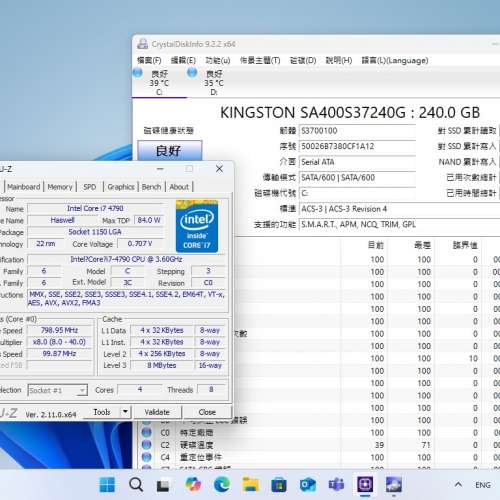This screenshot has width=500, height=500.
Task: Click status icon of SMART attribute C0
Action: pos(146,432)
